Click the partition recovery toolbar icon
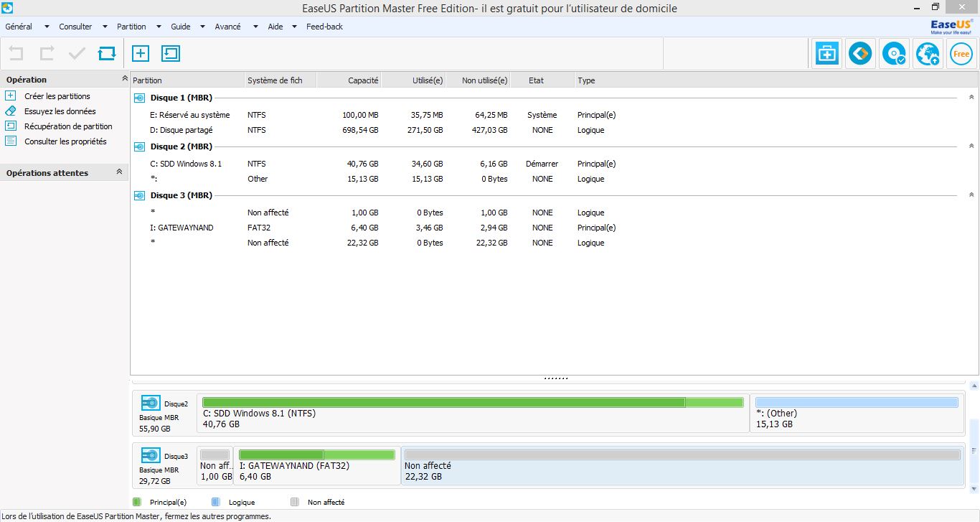This screenshot has height=522, width=980. [x=171, y=53]
